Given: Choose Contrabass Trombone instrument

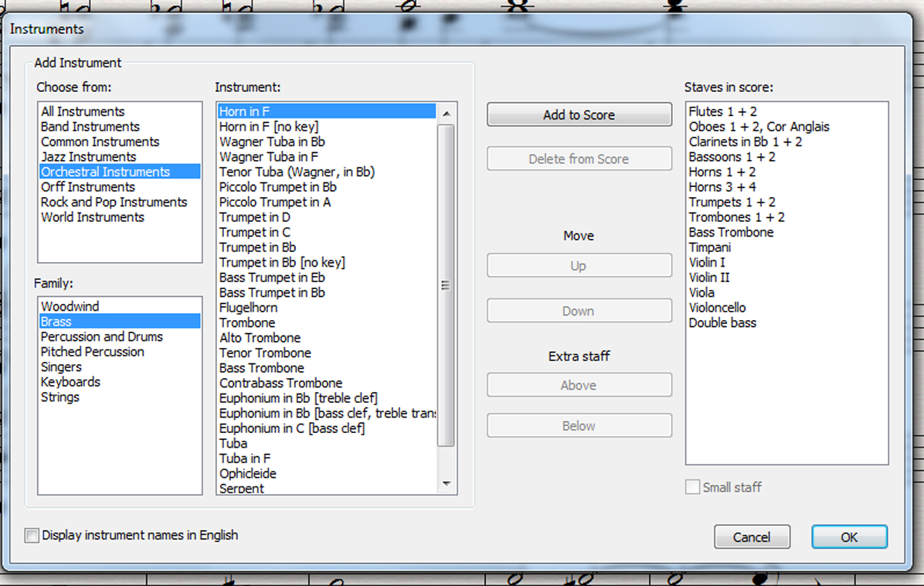Looking at the screenshot, I should pos(280,383).
